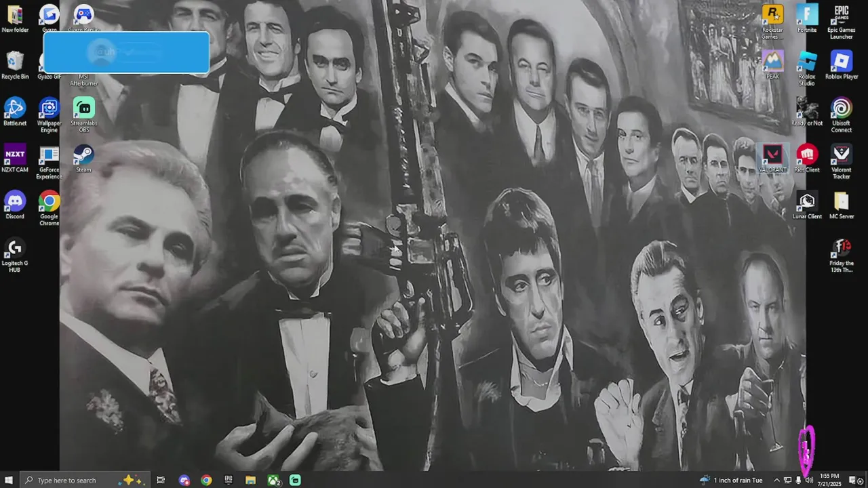The height and width of the screenshot is (488, 868).
Task: Expand the hidden system tray icons
Action: [776, 480]
